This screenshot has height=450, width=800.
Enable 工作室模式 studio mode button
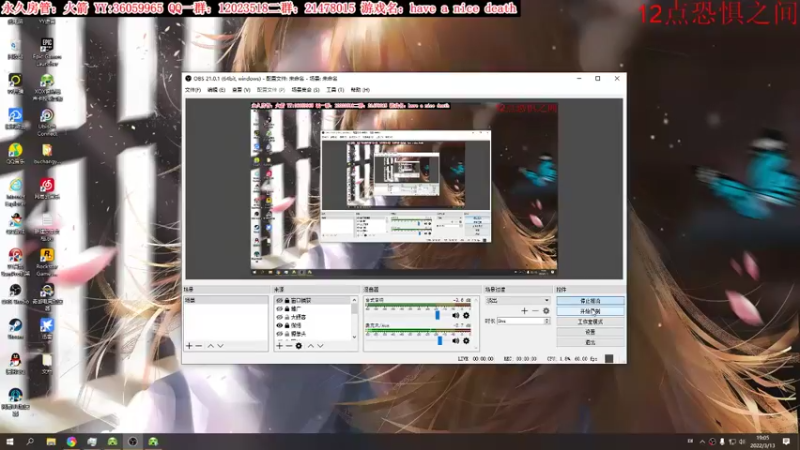590,322
